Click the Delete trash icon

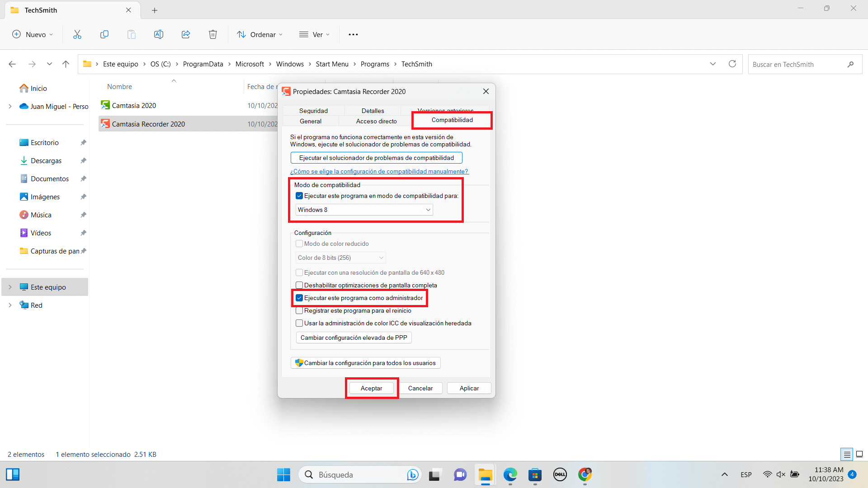[x=213, y=34]
